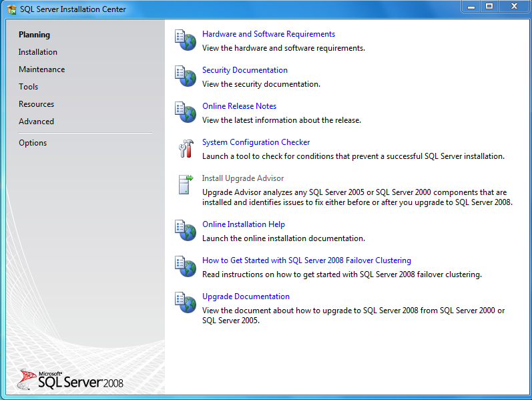
Task: Click the Security Documentation globe icon
Action: point(186,76)
